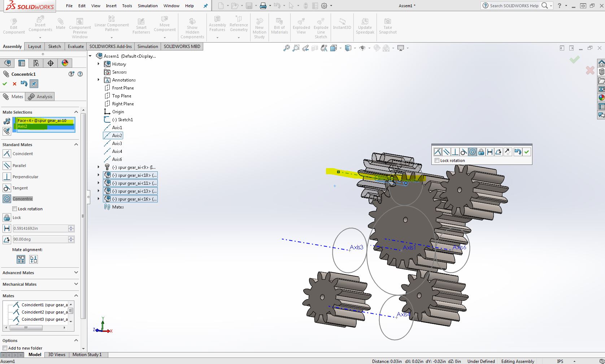Expand the spur gear_ai<9> component
This screenshot has width=605, height=364.
[x=99, y=167]
